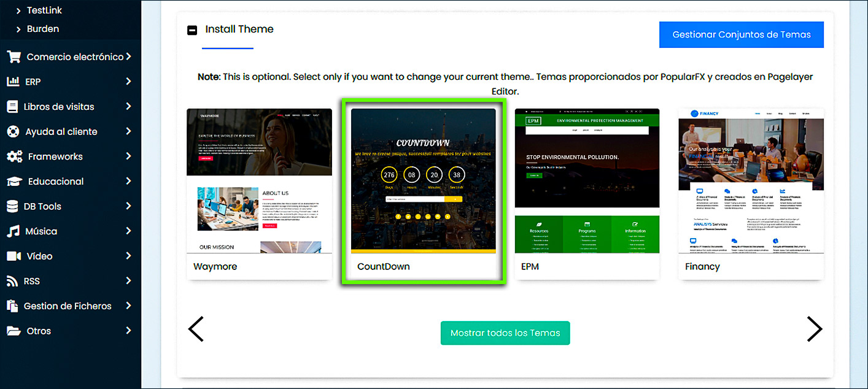The image size is (868, 389).
Task: Click the ERP bar chart icon
Action: tap(14, 82)
